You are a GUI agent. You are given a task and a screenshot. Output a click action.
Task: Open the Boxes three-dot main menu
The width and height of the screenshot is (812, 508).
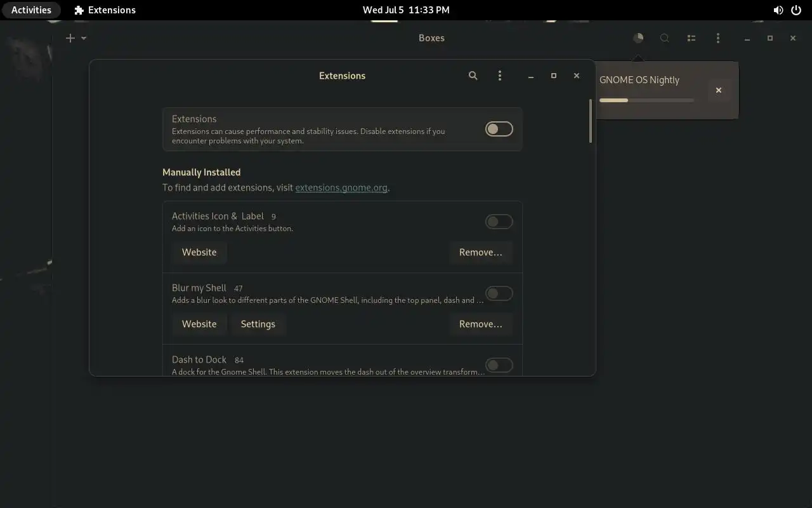718,38
